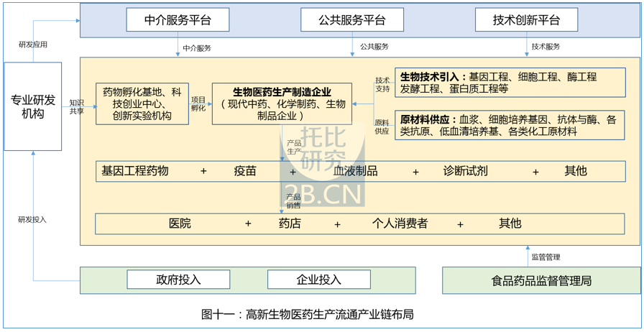Select the 原材料供应 description box
This screenshot has height=332, width=644.
coord(509,125)
